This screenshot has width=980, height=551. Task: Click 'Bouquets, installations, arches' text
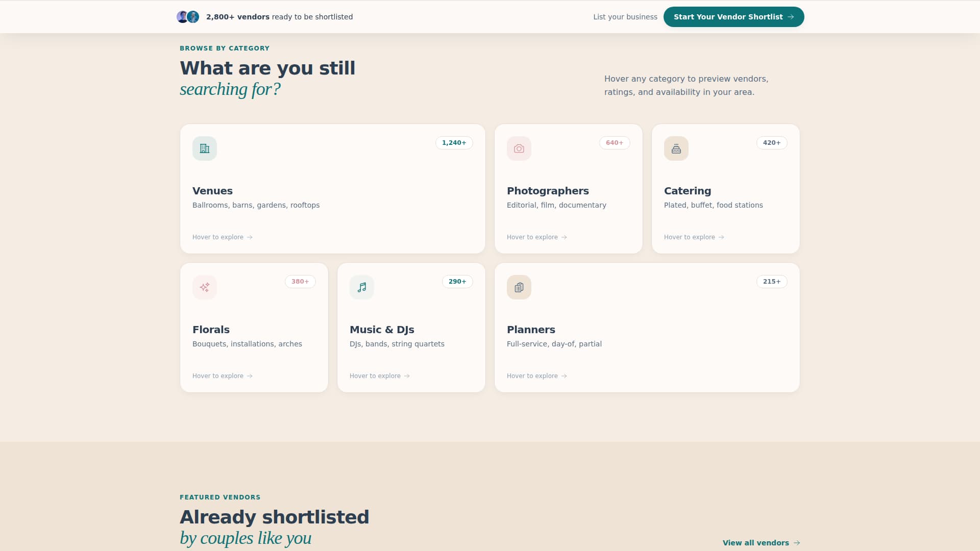pyautogui.click(x=247, y=344)
